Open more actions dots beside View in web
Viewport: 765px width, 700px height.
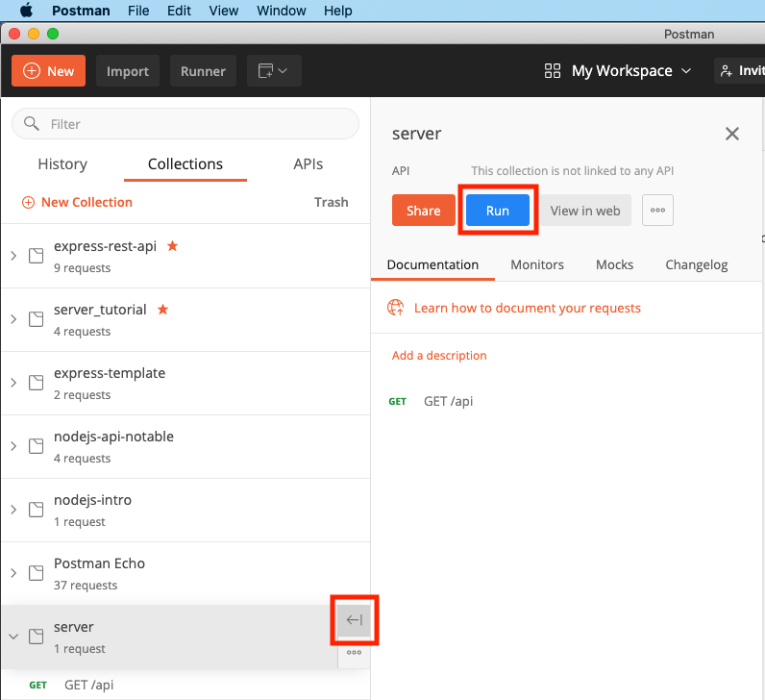click(657, 210)
